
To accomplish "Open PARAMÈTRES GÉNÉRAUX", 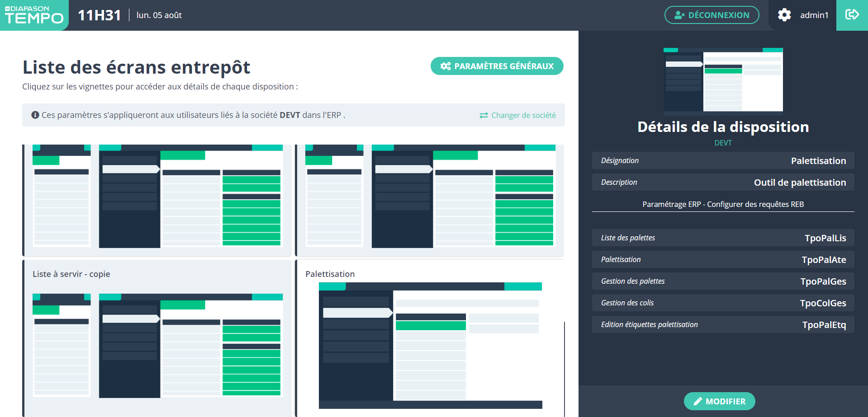I will 497,66.
